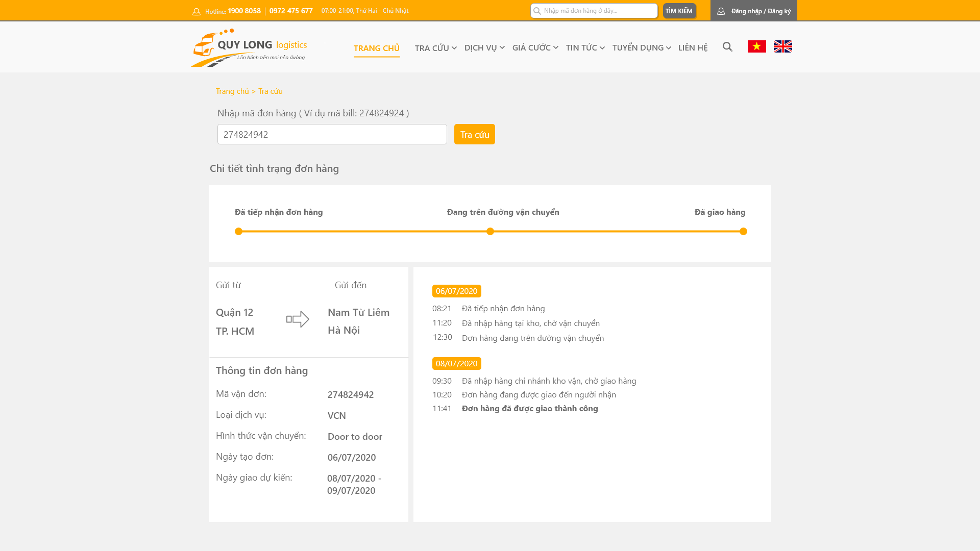
Task: Focus the order code input containing 274824942
Action: [332, 134]
